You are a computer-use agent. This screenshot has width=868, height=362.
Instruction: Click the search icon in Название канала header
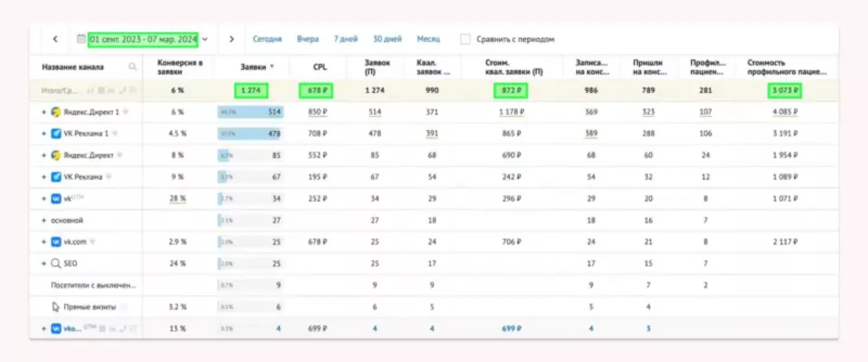(x=132, y=67)
